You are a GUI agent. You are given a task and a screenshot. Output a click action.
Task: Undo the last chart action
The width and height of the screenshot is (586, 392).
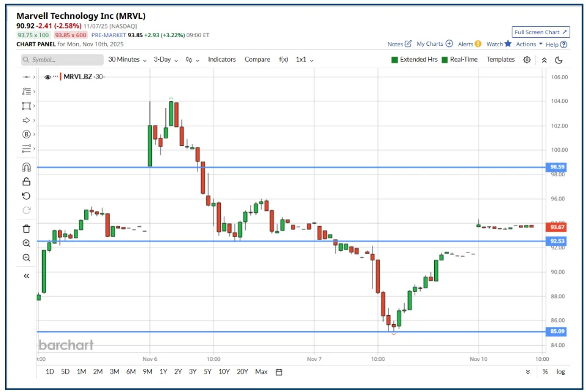pyautogui.click(x=26, y=196)
